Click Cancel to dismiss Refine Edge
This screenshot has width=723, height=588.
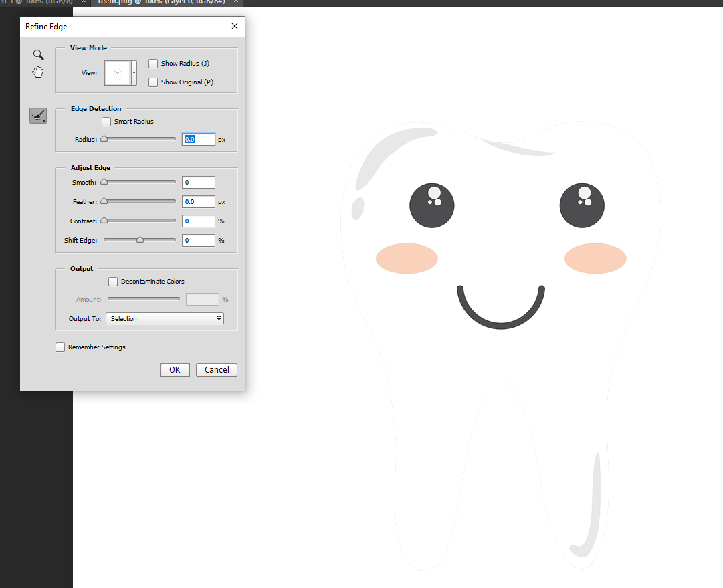(x=217, y=370)
